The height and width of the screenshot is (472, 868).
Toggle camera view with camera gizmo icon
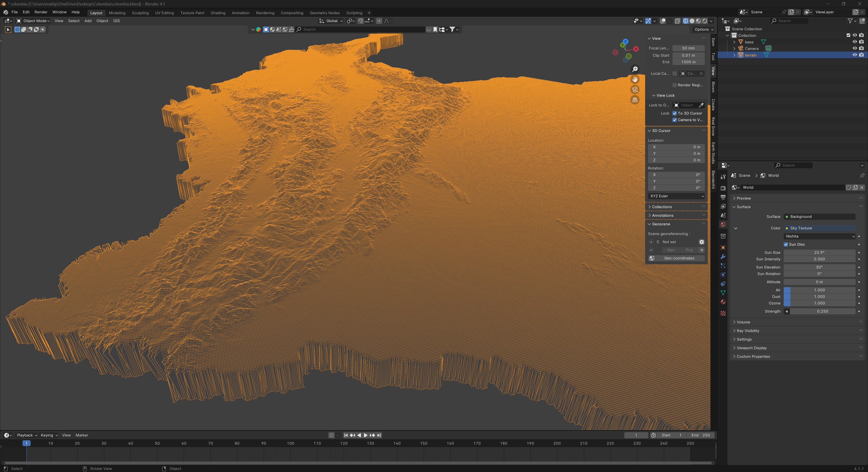tap(635, 90)
